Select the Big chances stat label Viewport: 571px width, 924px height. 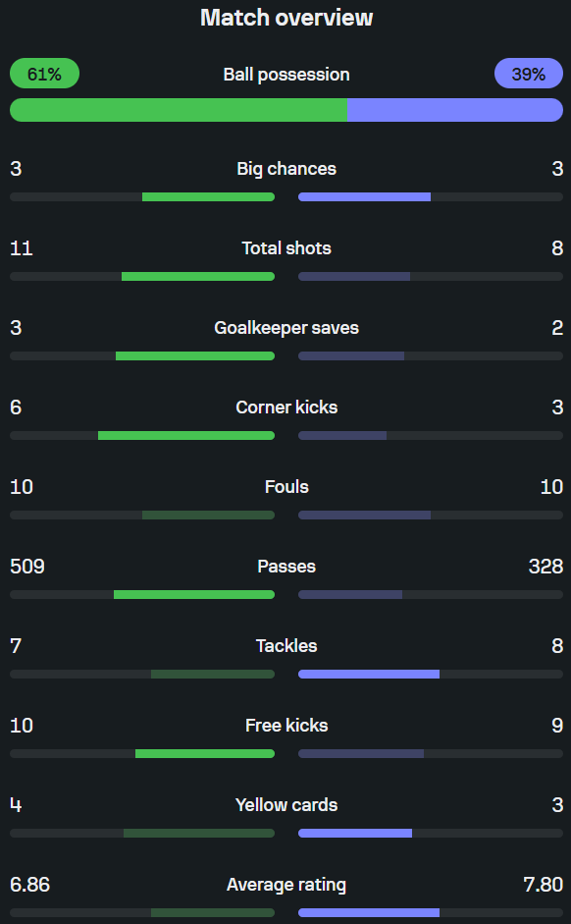coord(286,169)
